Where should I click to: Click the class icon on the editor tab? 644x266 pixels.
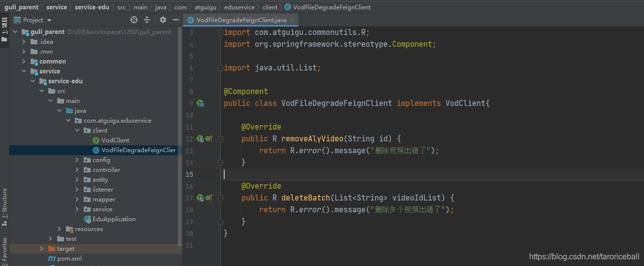[x=190, y=20]
